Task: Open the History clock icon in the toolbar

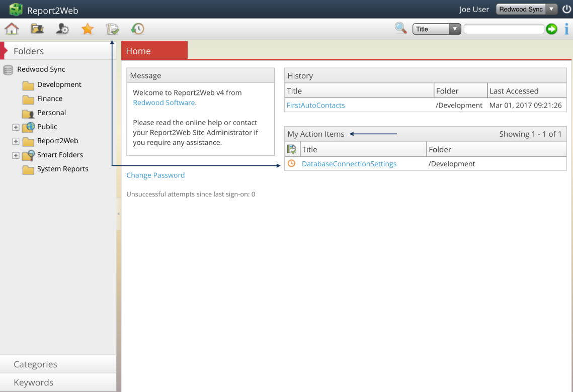Action: coord(137,29)
